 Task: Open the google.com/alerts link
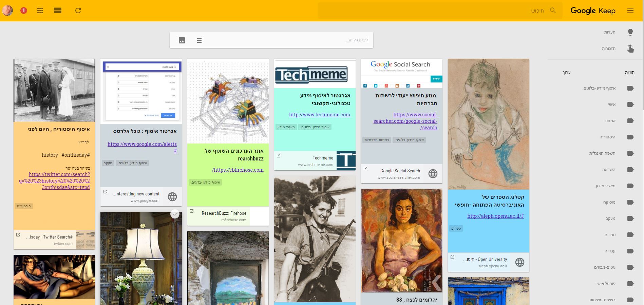click(x=142, y=144)
